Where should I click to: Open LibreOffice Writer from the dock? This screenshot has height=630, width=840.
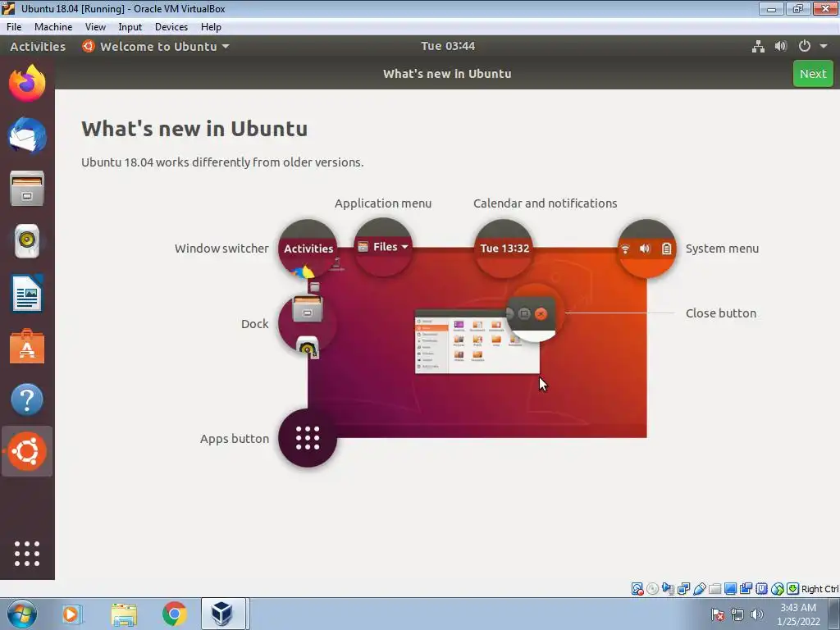[27, 294]
